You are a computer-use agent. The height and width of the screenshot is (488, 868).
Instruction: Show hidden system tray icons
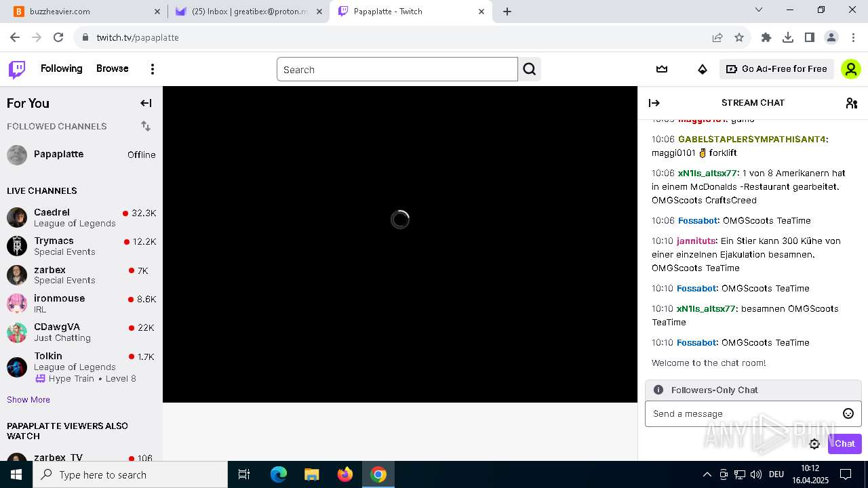(x=707, y=474)
